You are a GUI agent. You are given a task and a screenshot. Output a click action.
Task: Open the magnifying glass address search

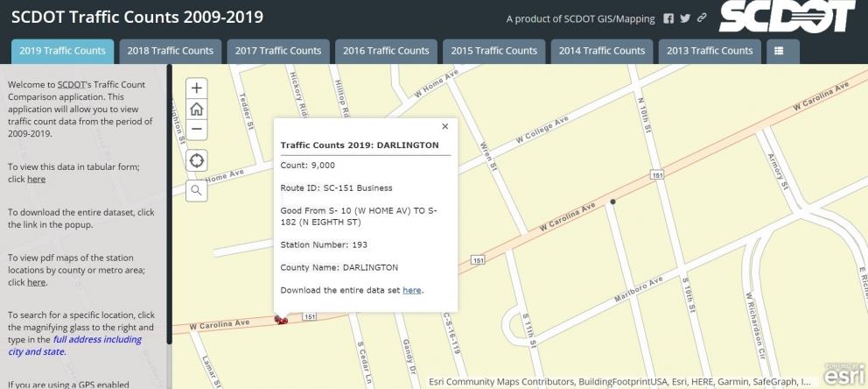[x=197, y=190]
